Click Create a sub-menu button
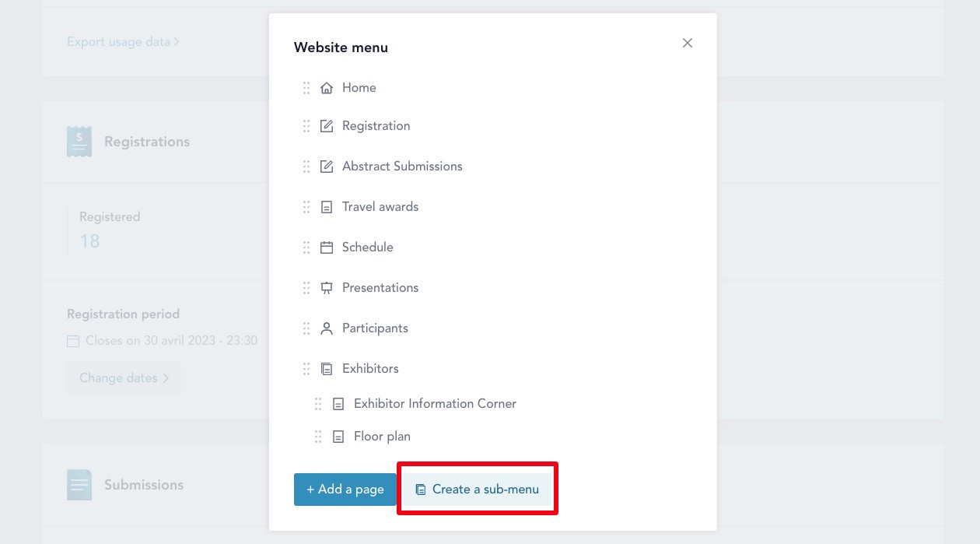 click(x=477, y=490)
